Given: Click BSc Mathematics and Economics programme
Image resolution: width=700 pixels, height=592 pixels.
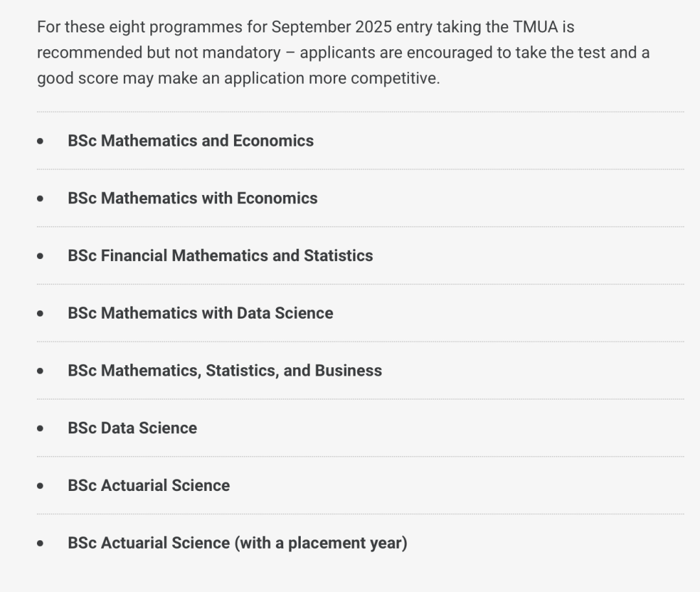Looking at the screenshot, I should point(191,141).
